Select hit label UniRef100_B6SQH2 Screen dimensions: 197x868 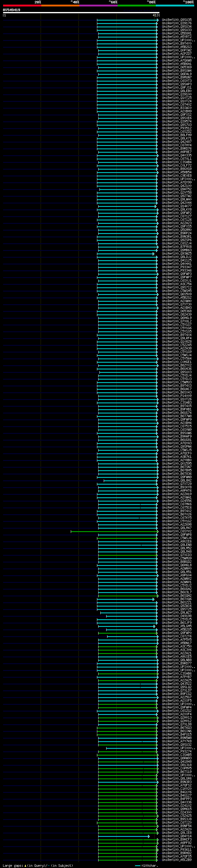pos(177,596)
